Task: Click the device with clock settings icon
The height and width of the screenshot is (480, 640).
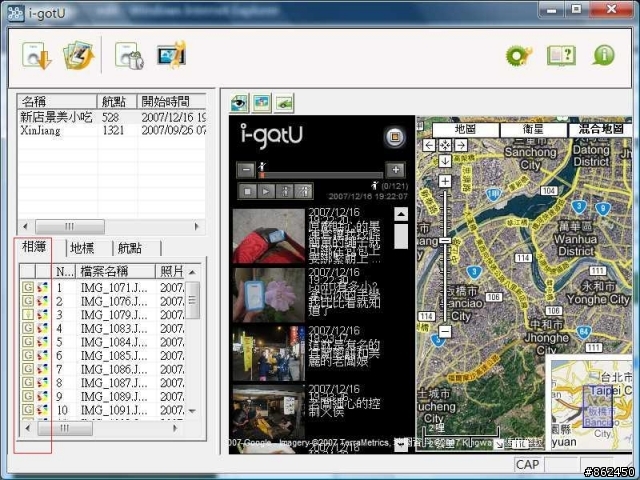Action: pos(129,56)
